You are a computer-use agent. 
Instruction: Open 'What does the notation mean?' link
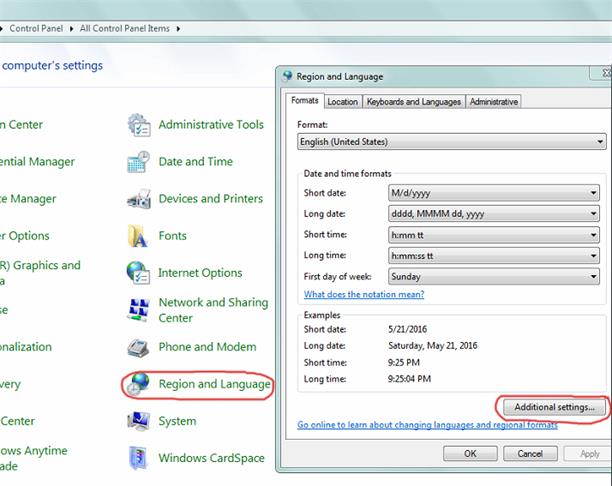point(364,294)
